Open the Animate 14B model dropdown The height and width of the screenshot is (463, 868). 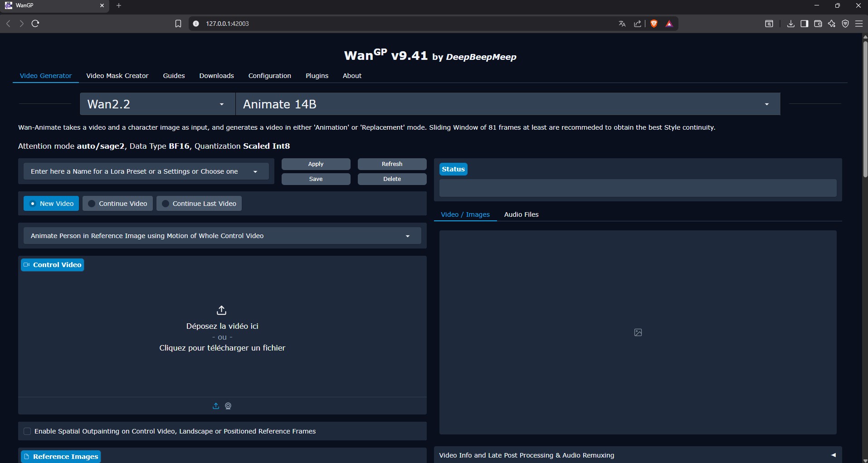[x=507, y=104]
